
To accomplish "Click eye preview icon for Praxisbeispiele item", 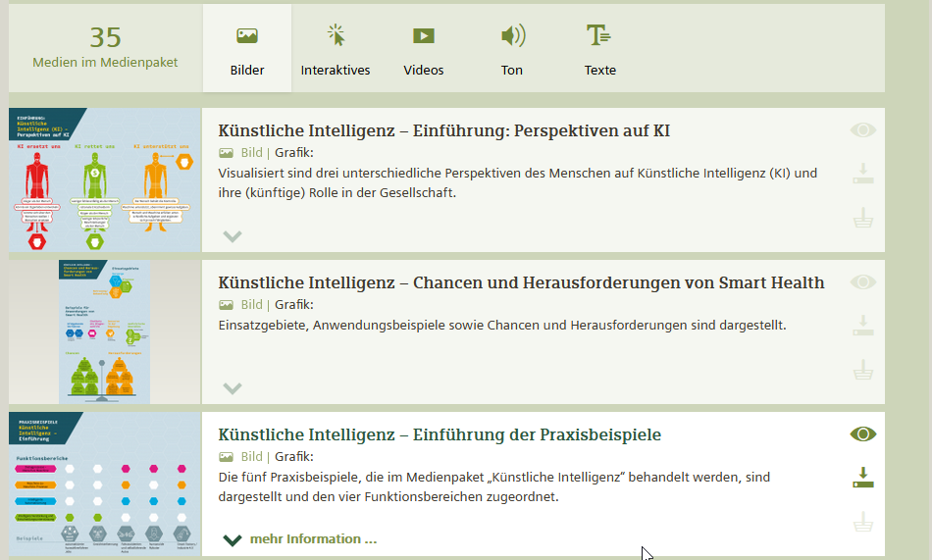I will [x=863, y=434].
